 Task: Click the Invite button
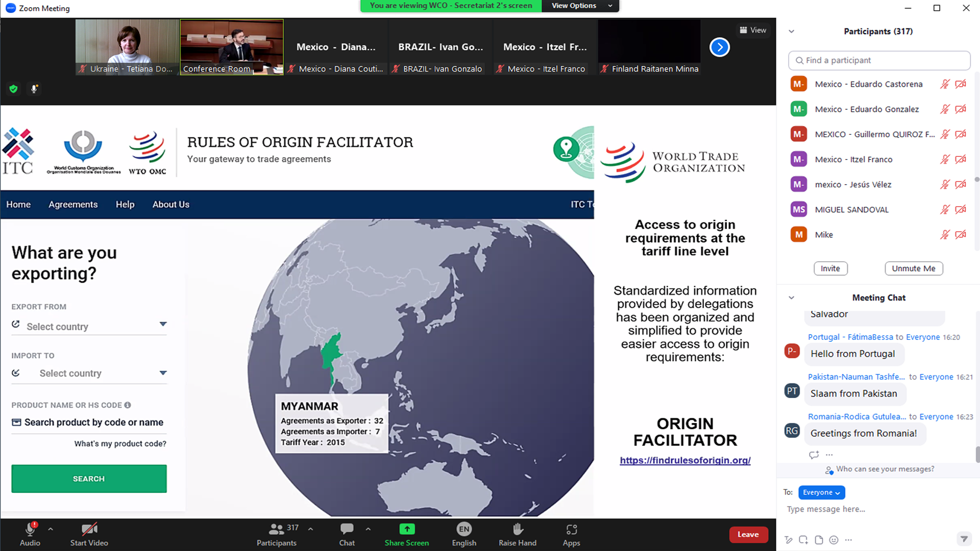[x=830, y=268]
